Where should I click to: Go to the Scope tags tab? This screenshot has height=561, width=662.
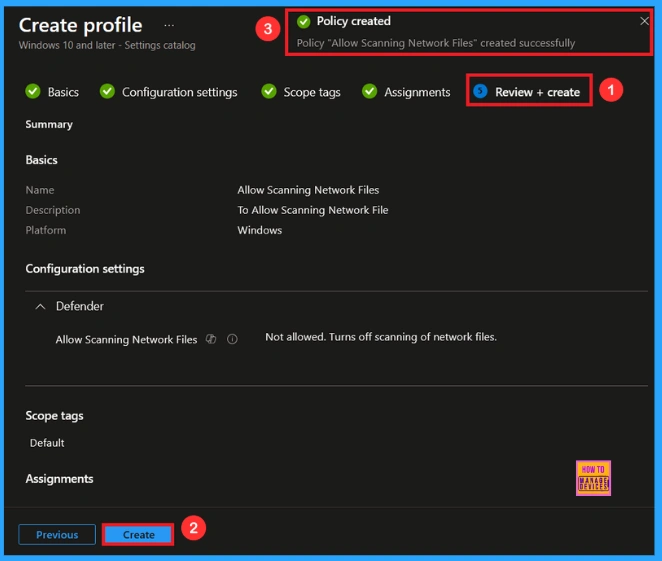(x=311, y=92)
